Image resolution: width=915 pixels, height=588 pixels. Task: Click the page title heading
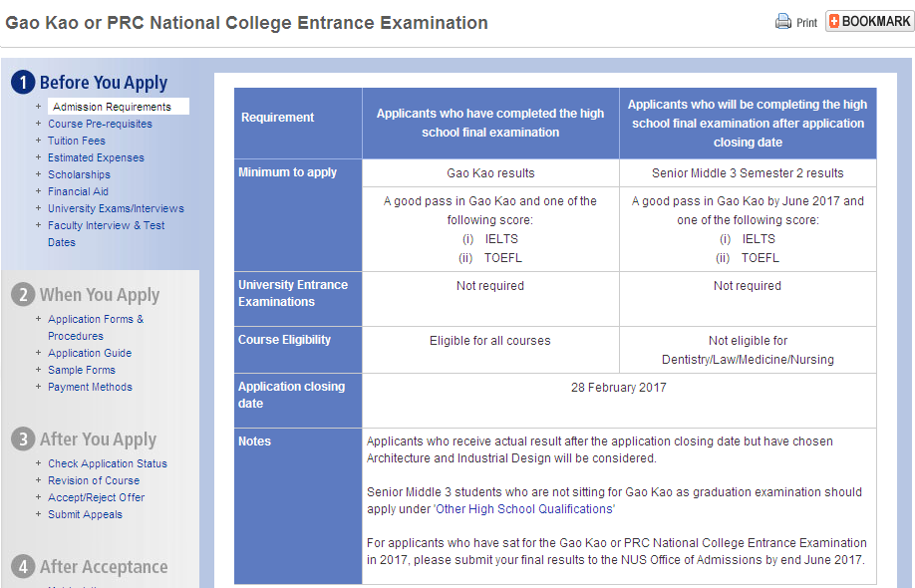pyautogui.click(x=246, y=23)
